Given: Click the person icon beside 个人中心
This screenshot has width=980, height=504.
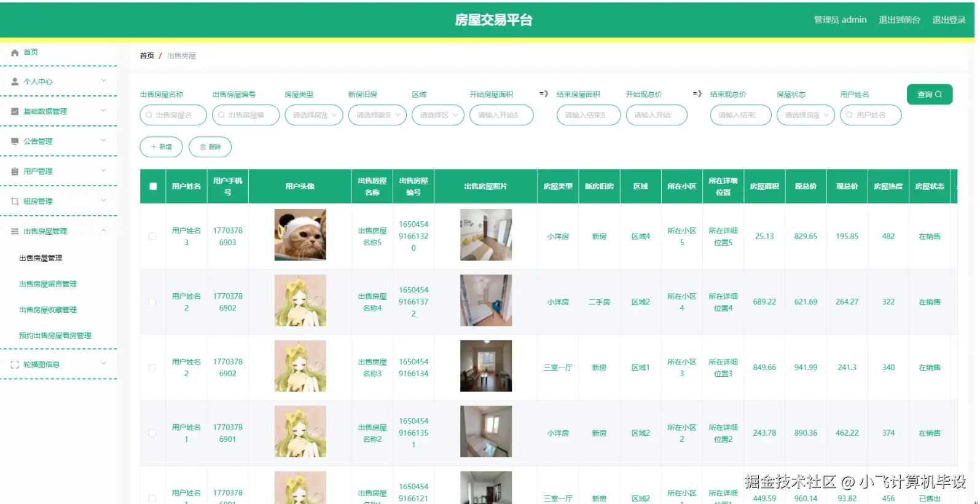Looking at the screenshot, I should click(x=15, y=81).
